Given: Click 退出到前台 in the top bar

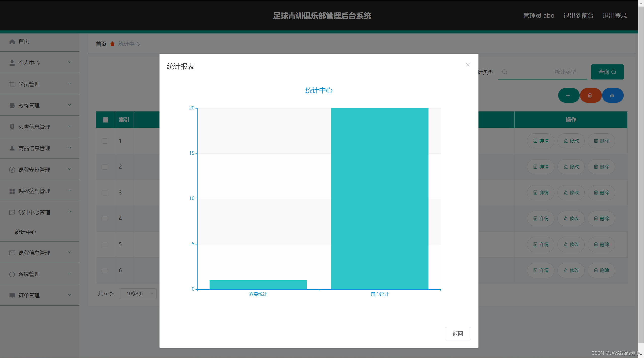Looking at the screenshot, I should (578, 16).
